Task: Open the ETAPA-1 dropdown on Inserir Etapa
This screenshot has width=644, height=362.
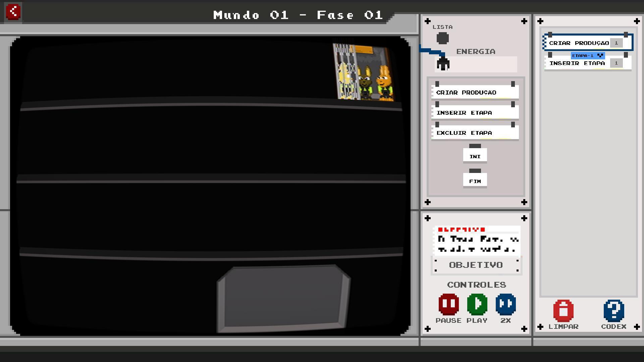Action: (588, 55)
